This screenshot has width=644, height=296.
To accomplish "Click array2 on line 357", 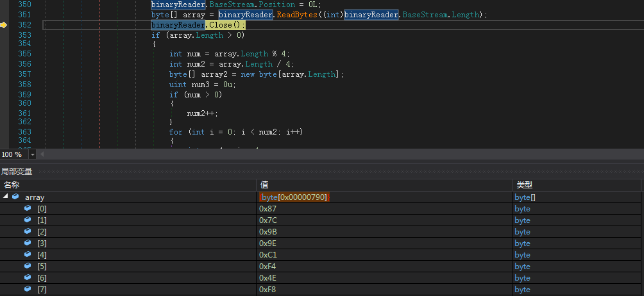I will tap(213, 74).
